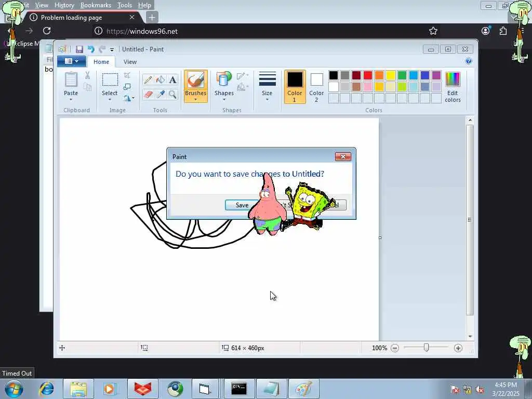The image size is (532, 399).
Task: Click the Brushes tool icon
Action: coord(196,80)
